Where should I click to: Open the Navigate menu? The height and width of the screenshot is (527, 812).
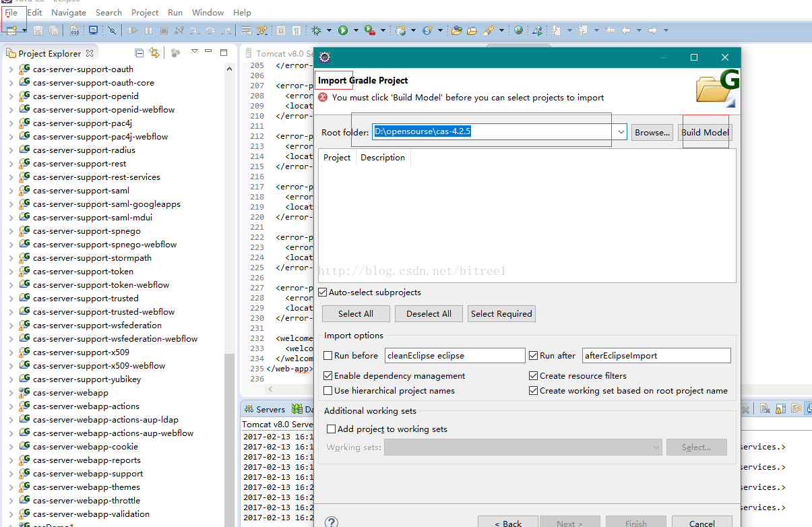point(69,12)
